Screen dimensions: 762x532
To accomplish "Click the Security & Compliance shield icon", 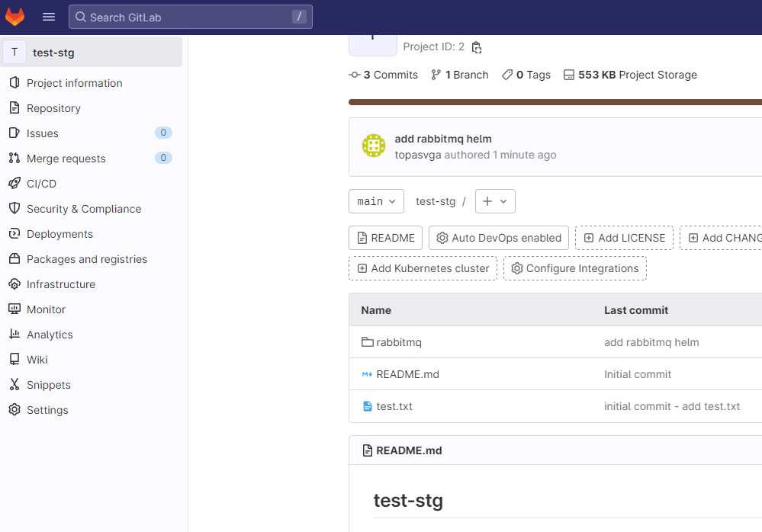I will [14, 209].
